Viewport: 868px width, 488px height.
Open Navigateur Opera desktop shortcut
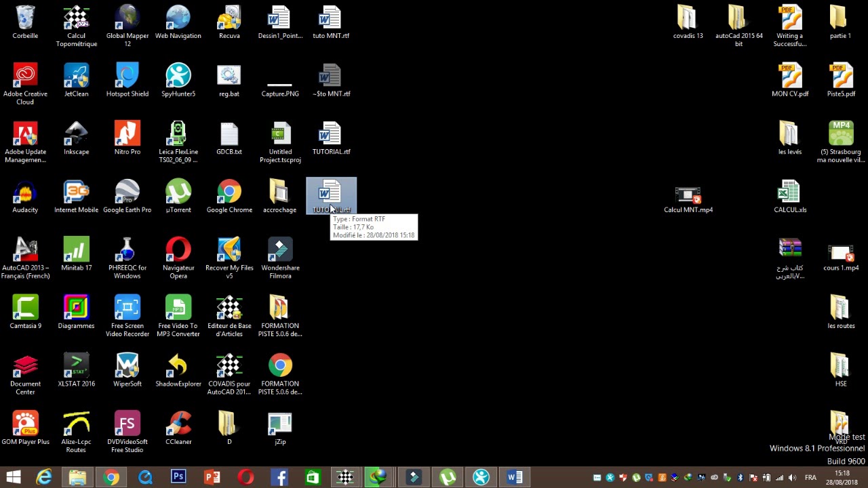178,258
